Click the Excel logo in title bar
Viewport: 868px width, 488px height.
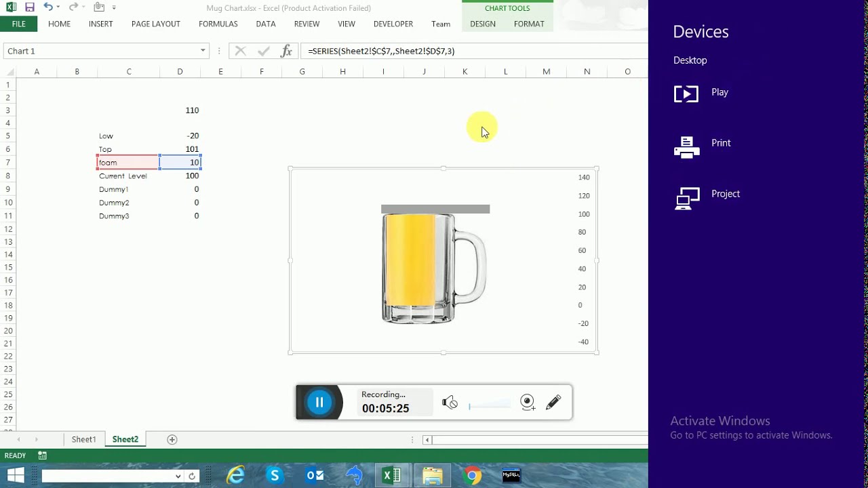click(x=11, y=7)
